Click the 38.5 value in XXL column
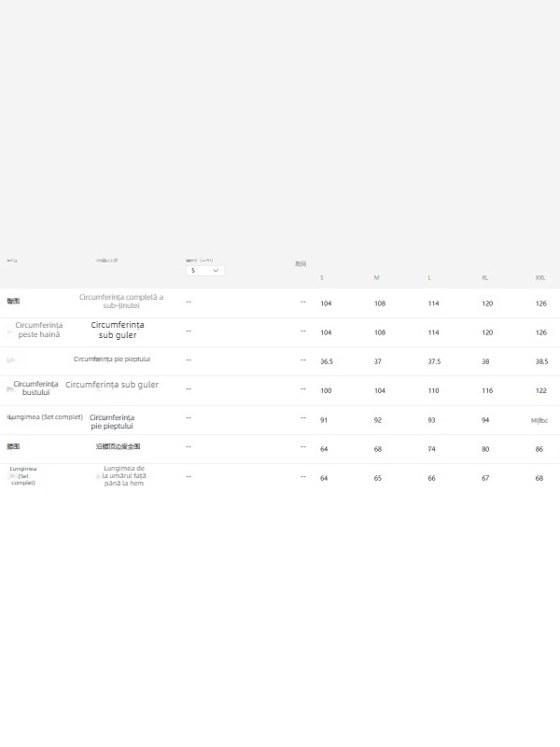The image size is (560, 747). click(x=541, y=362)
